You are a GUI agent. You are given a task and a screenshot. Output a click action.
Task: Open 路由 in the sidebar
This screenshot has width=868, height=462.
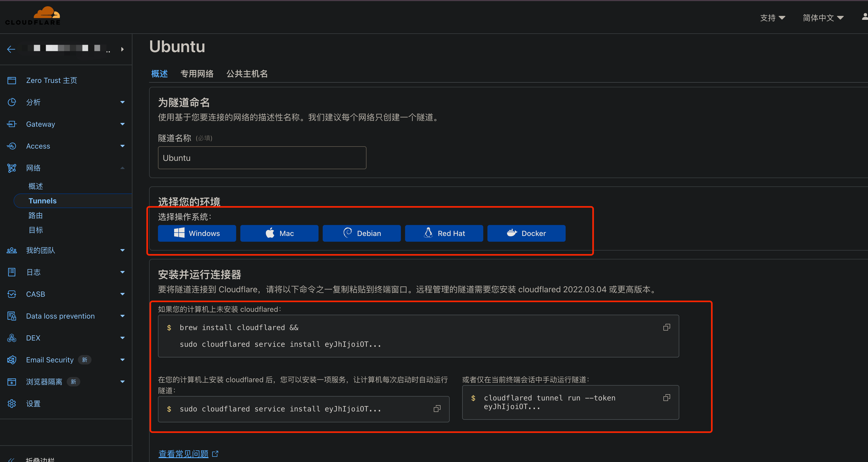click(x=36, y=216)
